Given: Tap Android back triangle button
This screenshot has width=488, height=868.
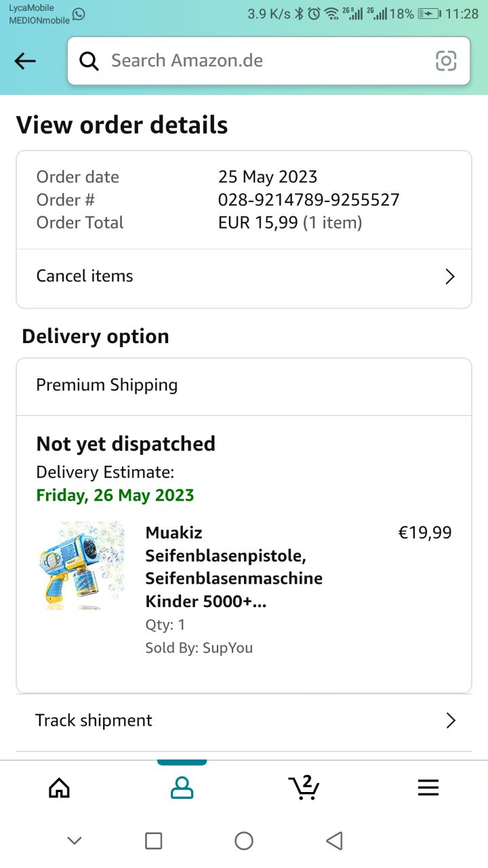Looking at the screenshot, I should pos(334,841).
